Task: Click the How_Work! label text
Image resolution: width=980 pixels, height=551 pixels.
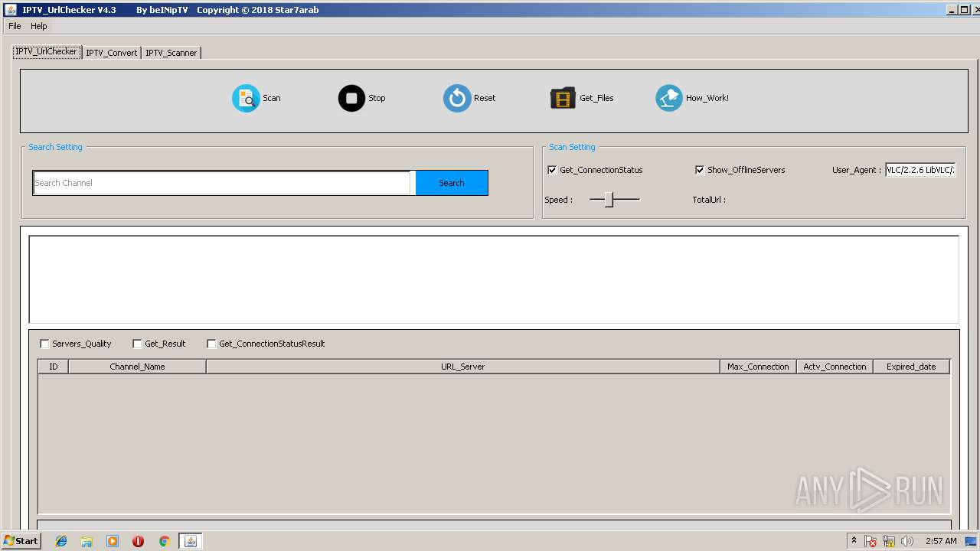Action: [x=707, y=98]
